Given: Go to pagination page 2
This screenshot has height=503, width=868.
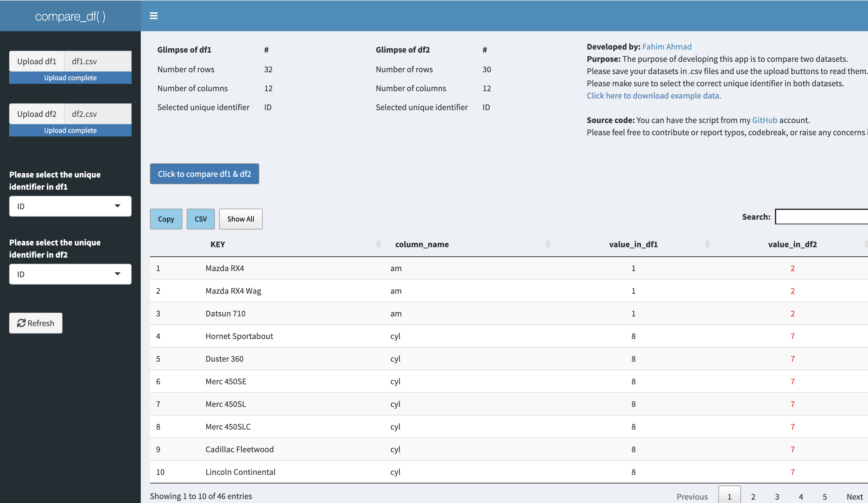Looking at the screenshot, I should (753, 497).
